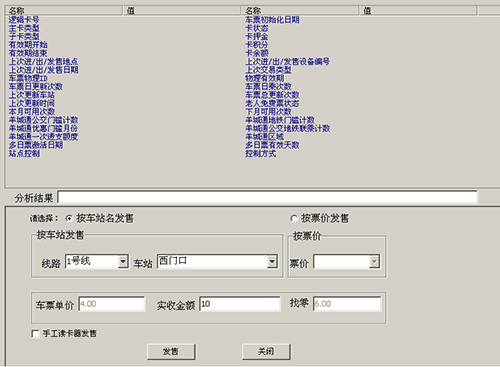Select the 上次更新时间 row
This screenshot has width=500, height=367.
point(32,103)
